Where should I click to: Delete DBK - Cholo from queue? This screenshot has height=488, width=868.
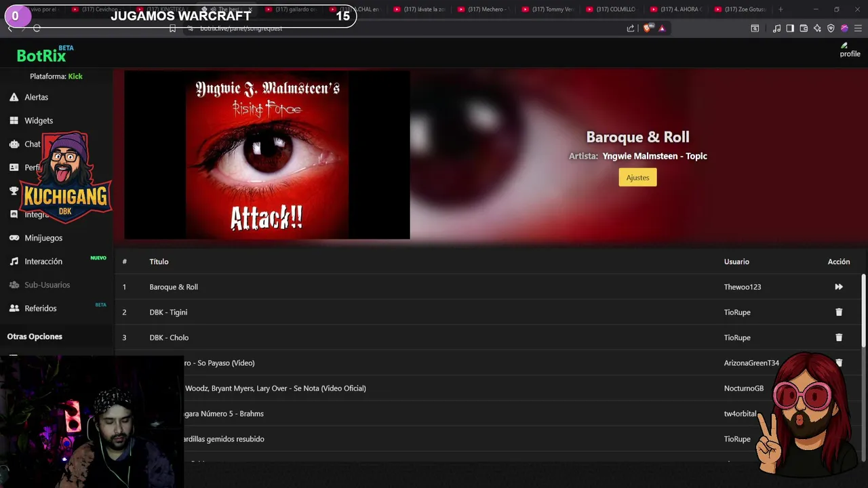point(839,338)
